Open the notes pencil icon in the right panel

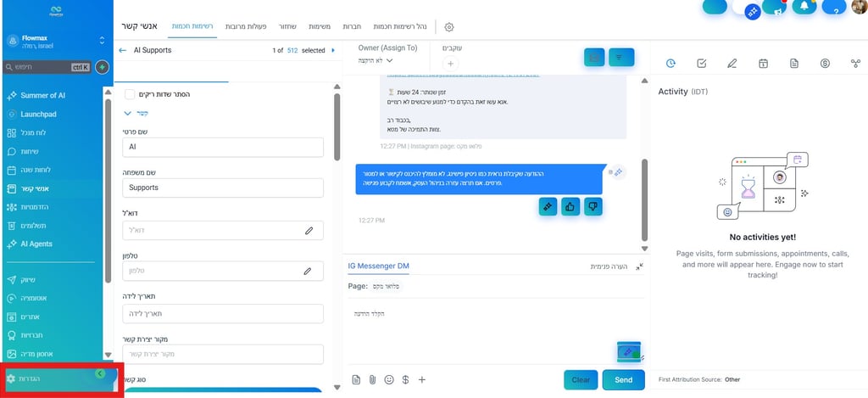732,63
